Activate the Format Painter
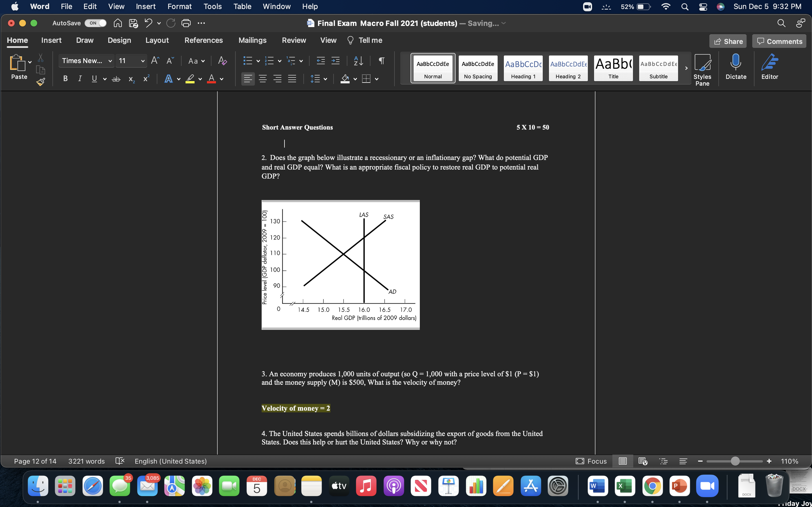This screenshot has width=812, height=507. (40, 82)
